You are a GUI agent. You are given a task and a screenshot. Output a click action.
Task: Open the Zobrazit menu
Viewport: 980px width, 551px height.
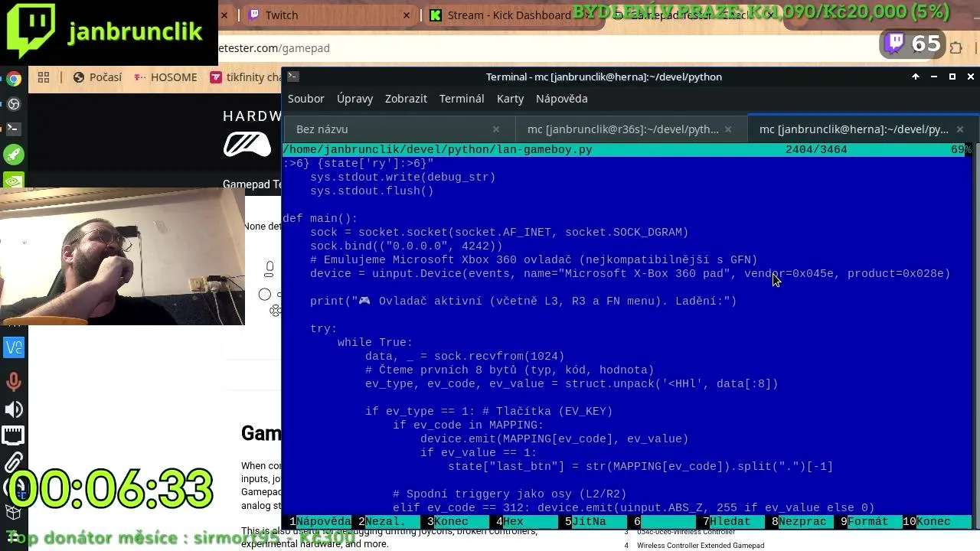[x=406, y=99]
